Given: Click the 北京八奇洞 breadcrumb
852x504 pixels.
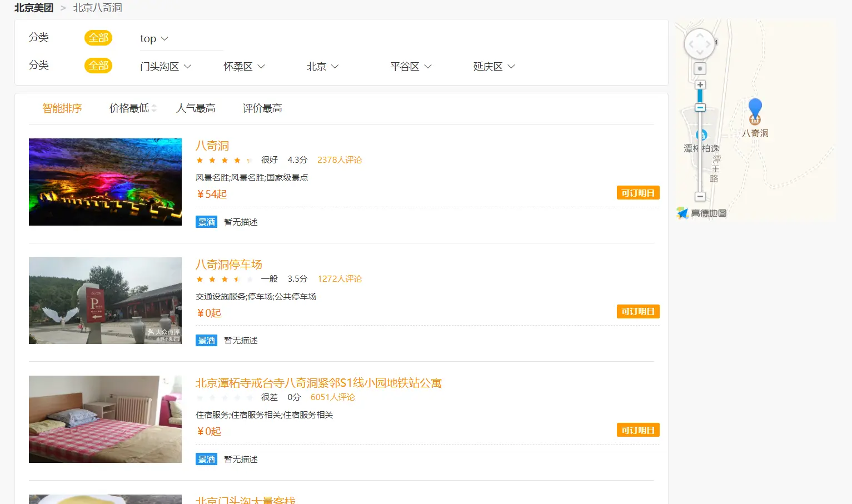Looking at the screenshot, I should tap(98, 8).
